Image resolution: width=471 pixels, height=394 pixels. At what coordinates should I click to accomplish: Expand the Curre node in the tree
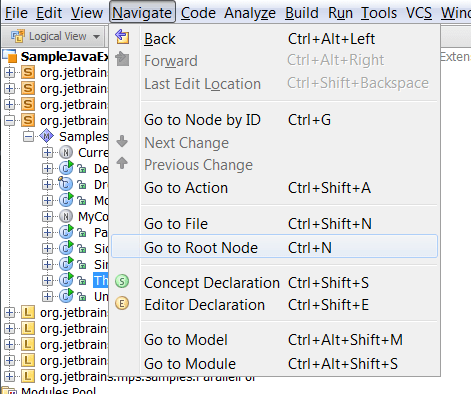tap(48, 153)
